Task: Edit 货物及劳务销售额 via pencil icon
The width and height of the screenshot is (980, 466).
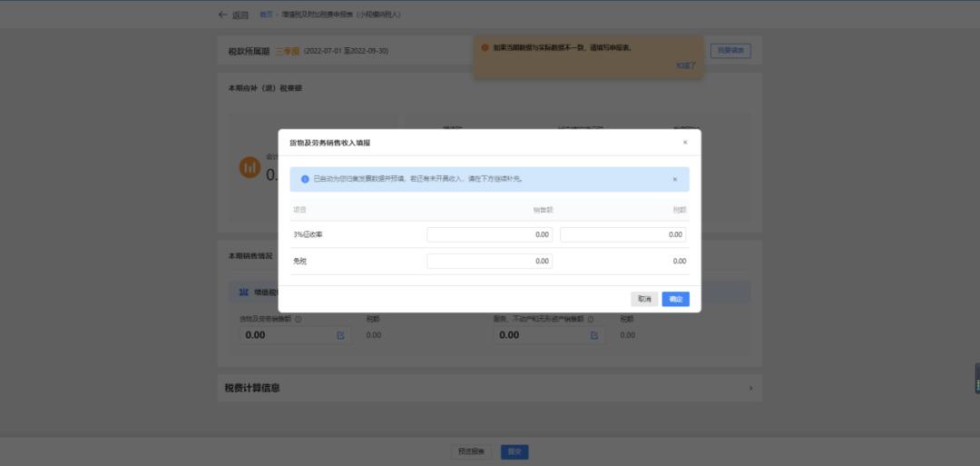Action: click(x=340, y=335)
